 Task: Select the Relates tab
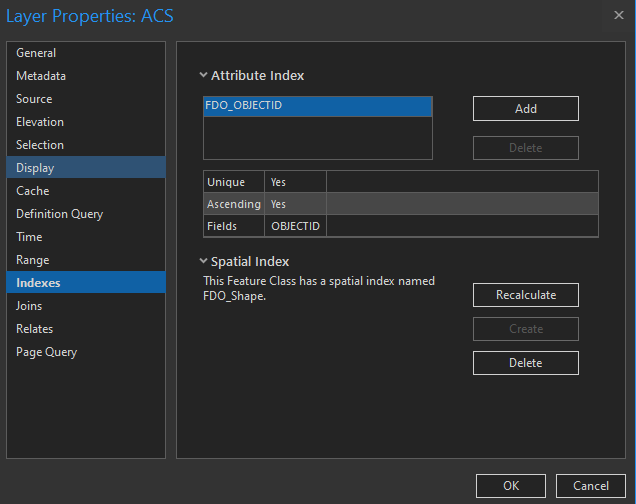35,329
